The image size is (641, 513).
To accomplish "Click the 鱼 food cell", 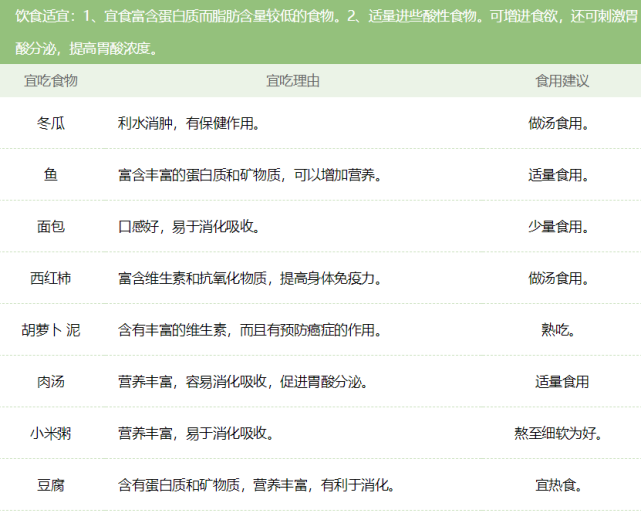I will tap(51, 175).
